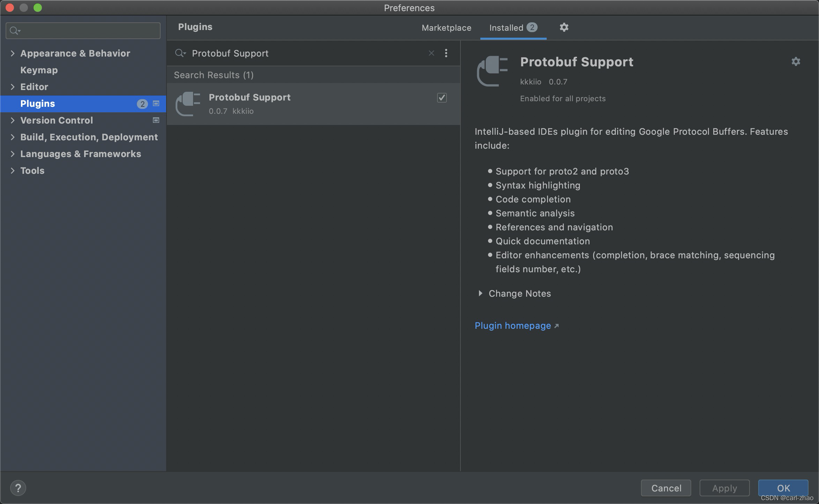Screen dimensions: 819x504
Task: Expand the Change Notes section
Action: (x=481, y=294)
